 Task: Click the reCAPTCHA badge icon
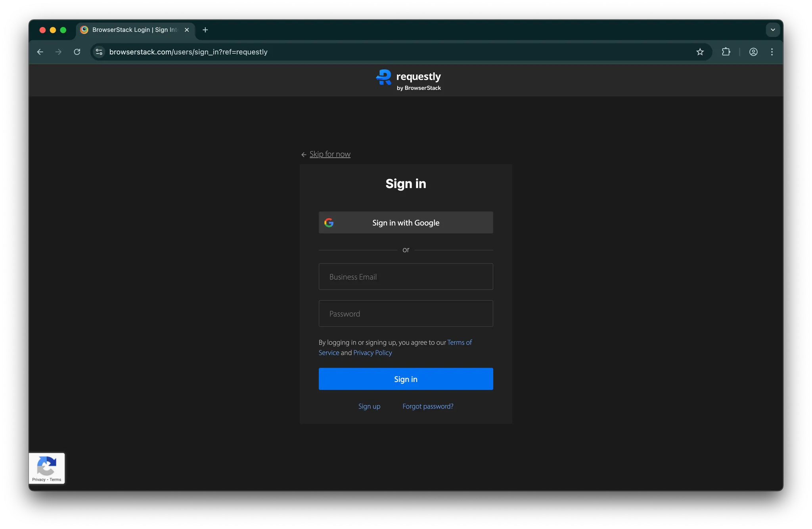[x=46, y=465]
